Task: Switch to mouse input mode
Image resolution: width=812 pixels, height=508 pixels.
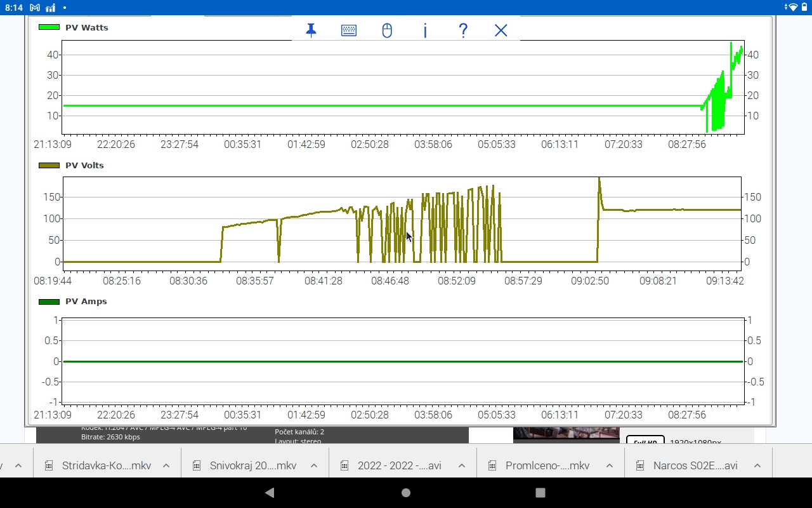Action: (x=387, y=30)
